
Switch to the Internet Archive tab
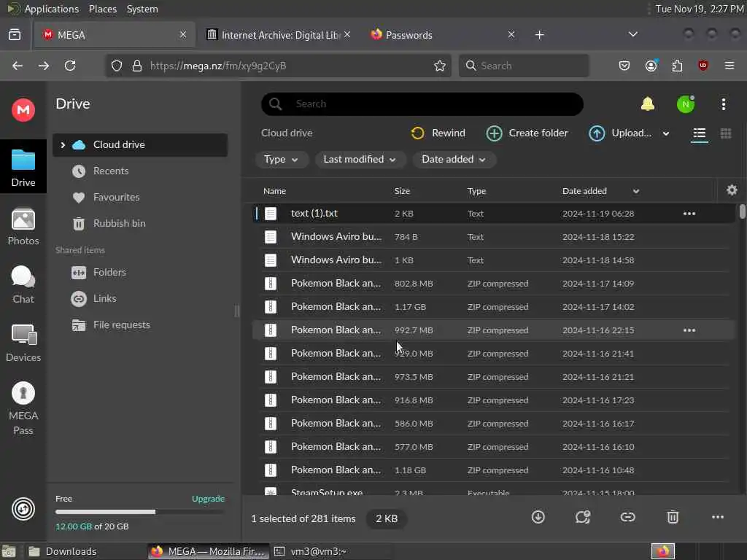point(279,35)
